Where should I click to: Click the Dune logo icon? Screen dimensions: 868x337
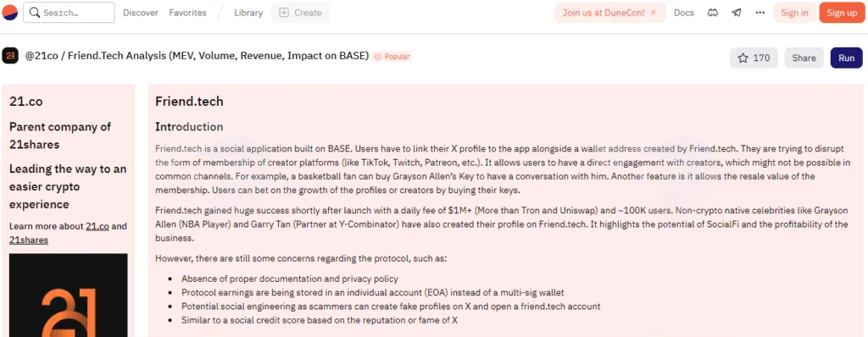point(10,12)
